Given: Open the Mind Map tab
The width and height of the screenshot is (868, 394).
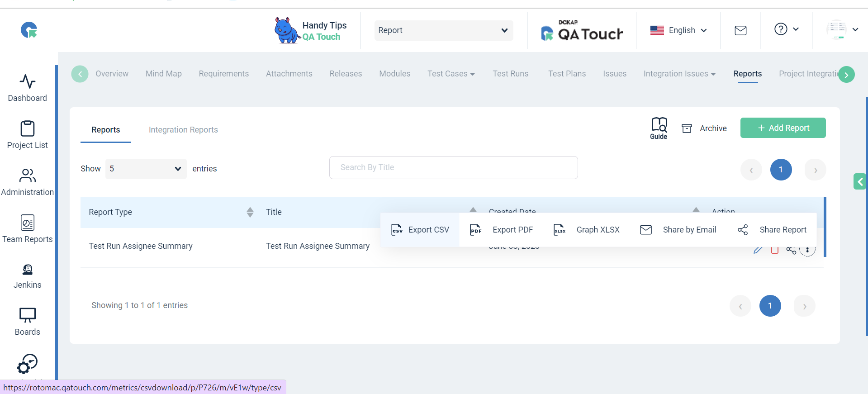Looking at the screenshot, I should pos(164,74).
